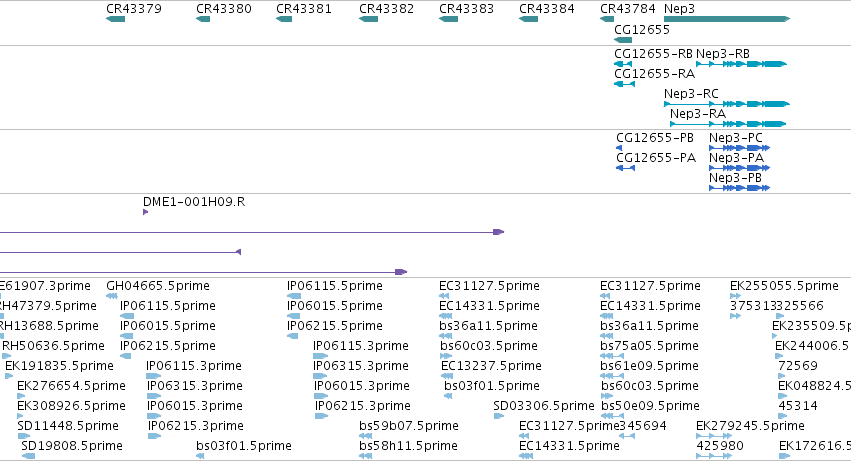
Task: Click the CR43379 gene arrow glyph
Action: (x=116, y=19)
